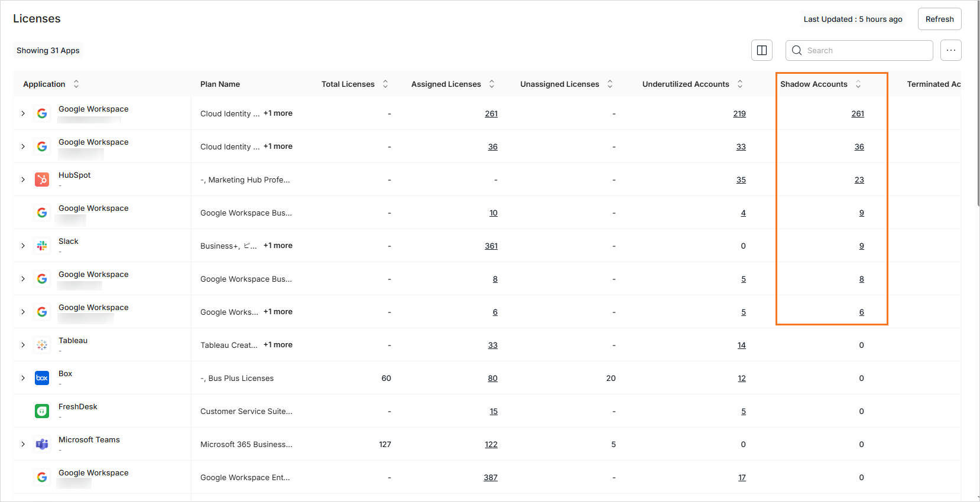The image size is (980, 502).
Task: Click Microsoft Teams total licenses value 127
Action: [x=385, y=444]
